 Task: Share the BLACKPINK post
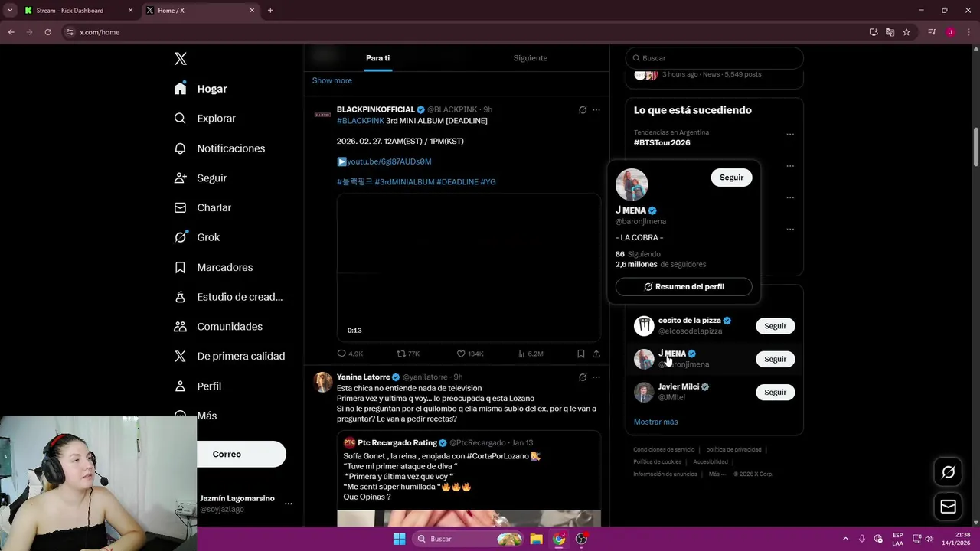[596, 354]
